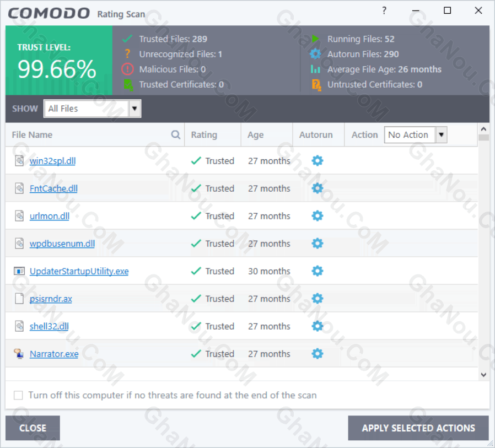Click the APPLY SELECTED ACTIONS button
Image resolution: width=495 pixels, height=448 pixels.
tap(418, 428)
